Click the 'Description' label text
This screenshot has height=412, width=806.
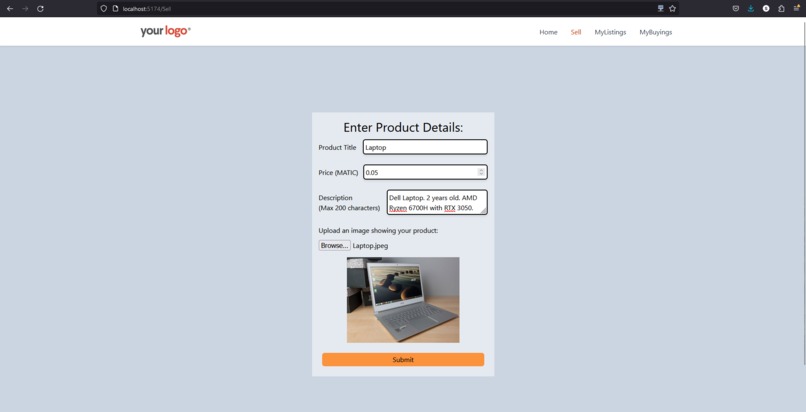coord(335,198)
